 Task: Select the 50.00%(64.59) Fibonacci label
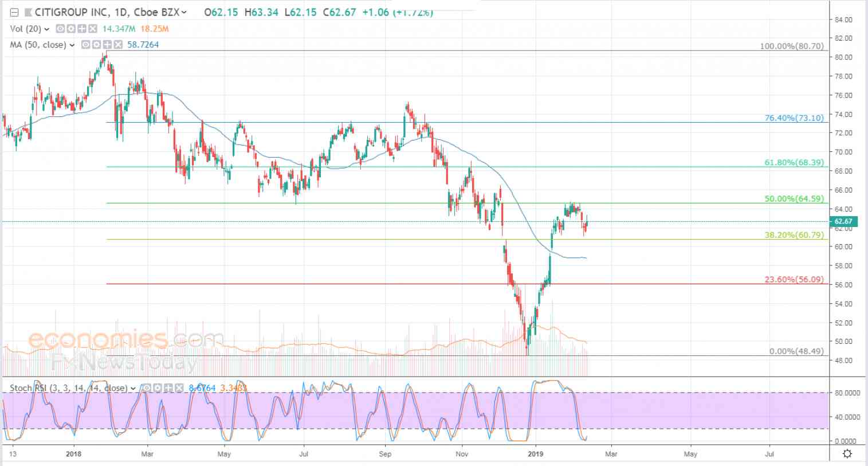pos(794,199)
